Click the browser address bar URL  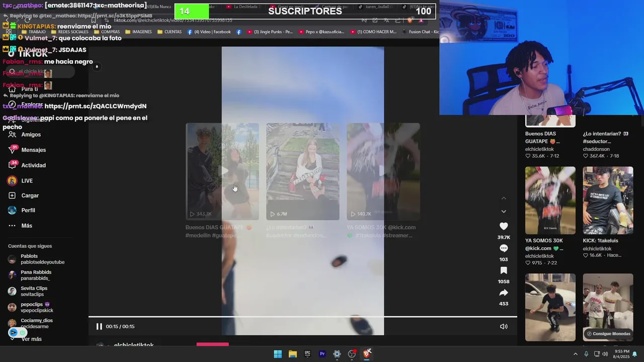(173, 20)
